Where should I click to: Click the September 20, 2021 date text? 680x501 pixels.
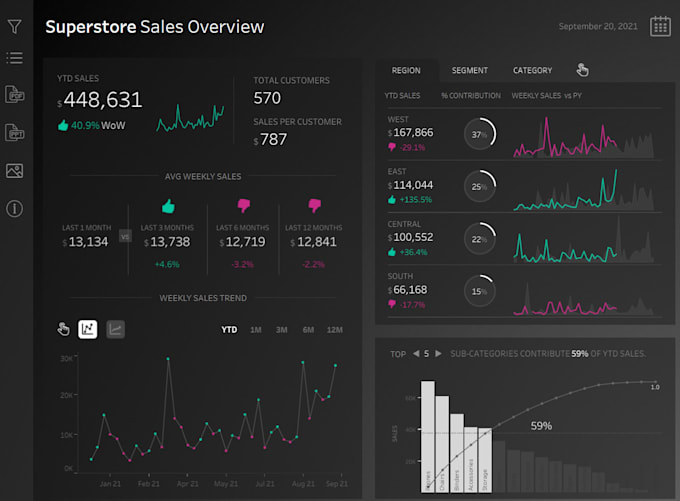598,26
